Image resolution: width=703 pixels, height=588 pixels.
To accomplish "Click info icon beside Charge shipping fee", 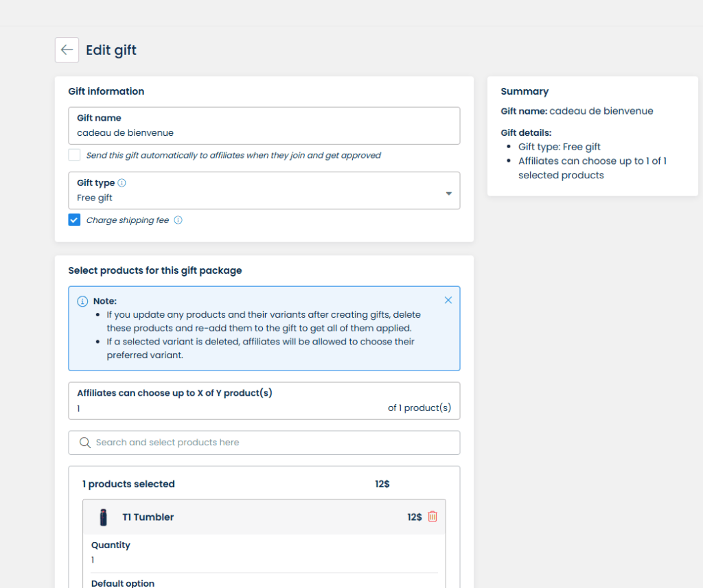I will (178, 220).
